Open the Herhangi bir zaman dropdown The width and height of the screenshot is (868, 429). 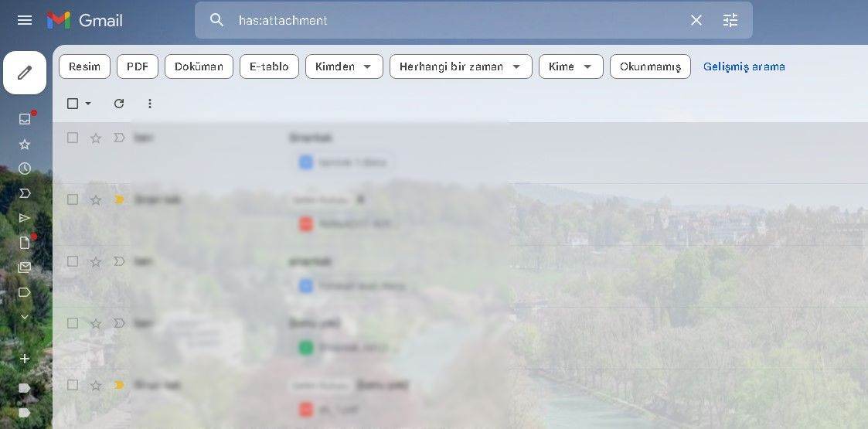click(x=461, y=66)
